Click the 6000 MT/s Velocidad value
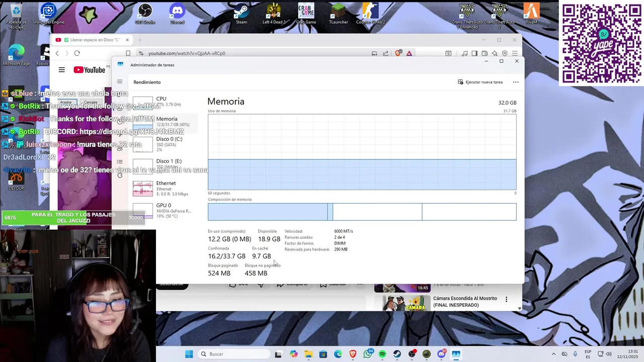644x362 pixels. click(x=344, y=231)
